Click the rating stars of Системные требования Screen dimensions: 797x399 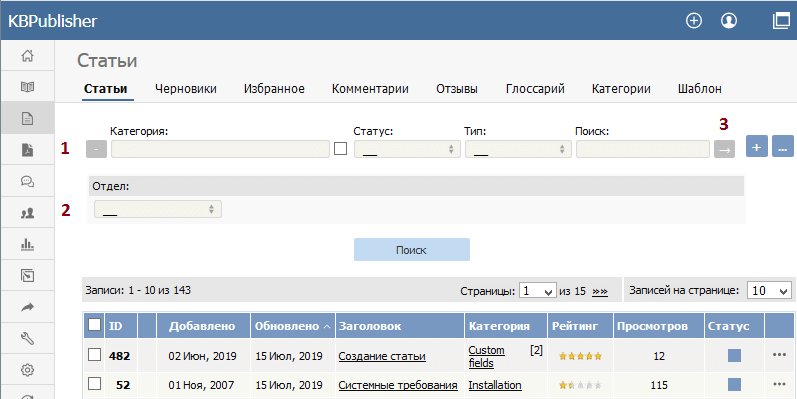pyautogui.click(x=580, y=385)
